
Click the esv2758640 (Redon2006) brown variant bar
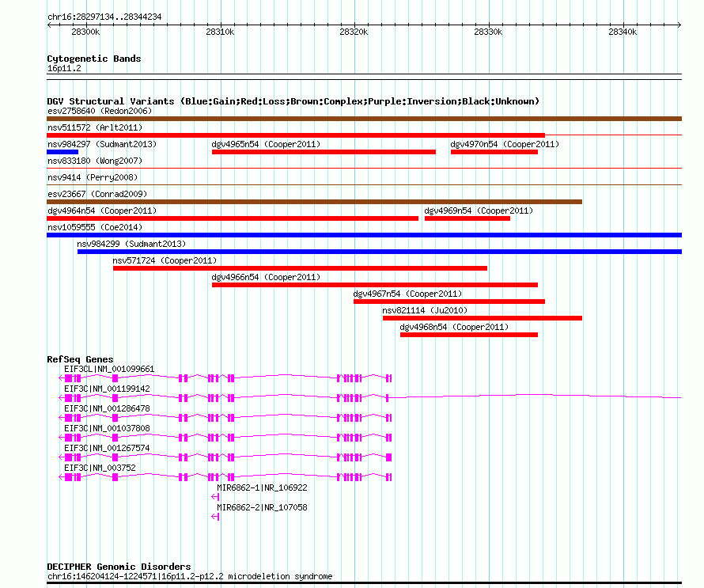[x=364, y=119]
